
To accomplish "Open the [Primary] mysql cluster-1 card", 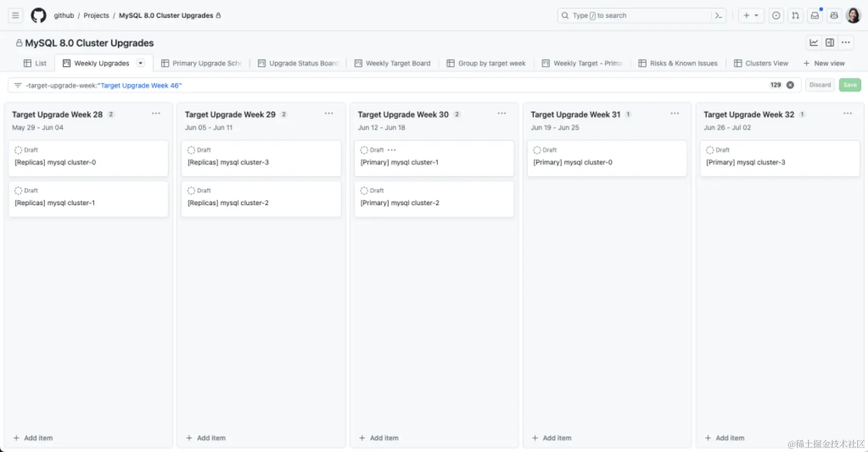I will 434,158.
